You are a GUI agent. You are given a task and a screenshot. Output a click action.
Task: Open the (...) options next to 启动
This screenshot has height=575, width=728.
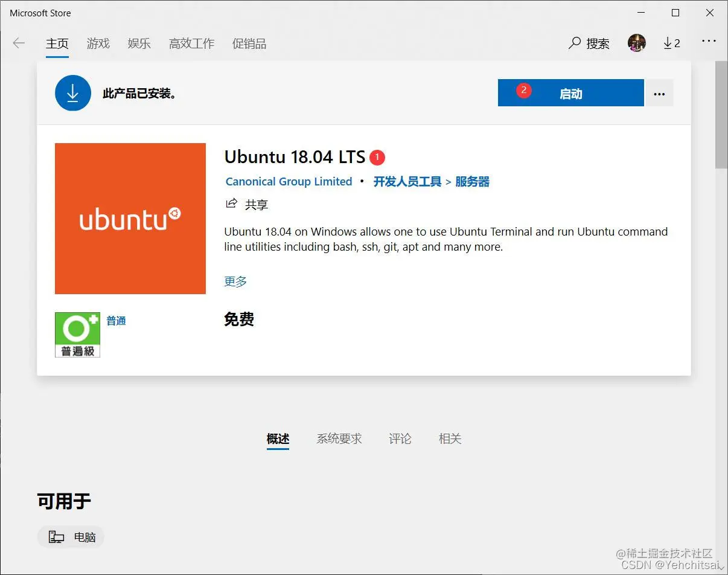pos(659,92)
